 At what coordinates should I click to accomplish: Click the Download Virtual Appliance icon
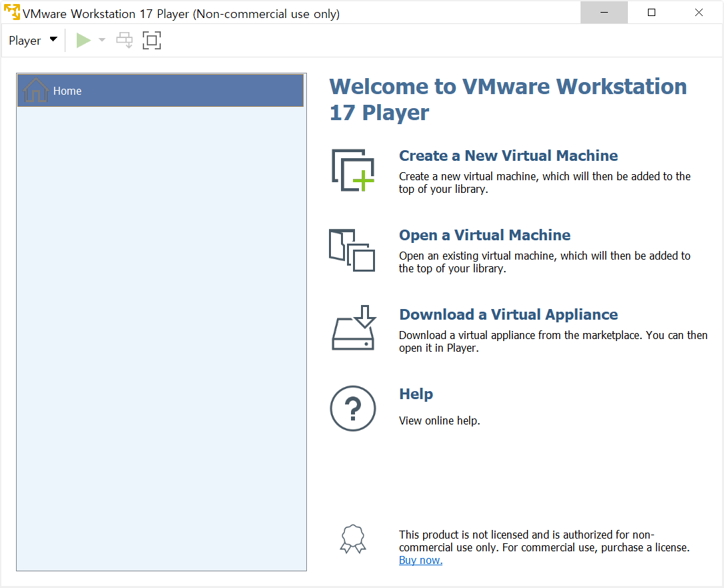354,328
